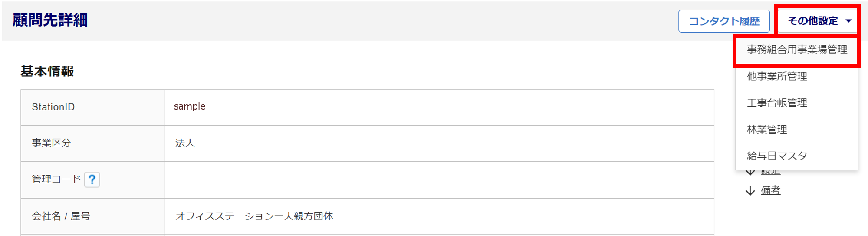
Task: Choose 他事業所管理 menu item
Action: [x=777, y=76]
